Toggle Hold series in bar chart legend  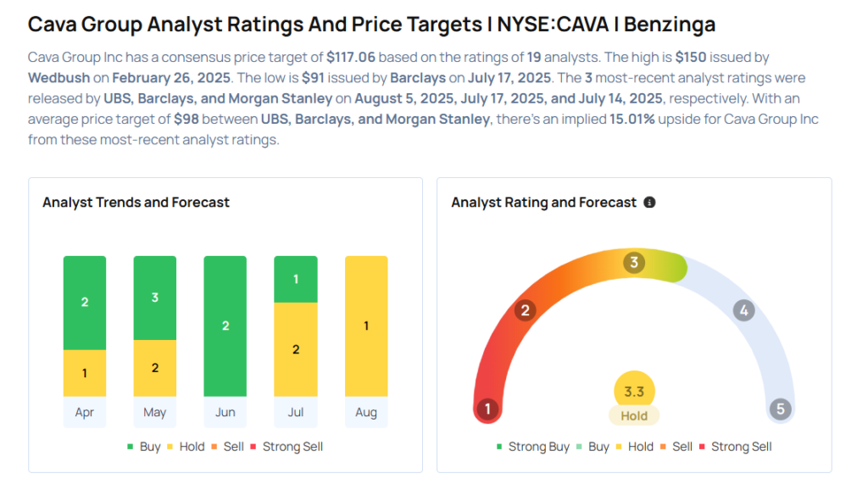pos(186,447)
